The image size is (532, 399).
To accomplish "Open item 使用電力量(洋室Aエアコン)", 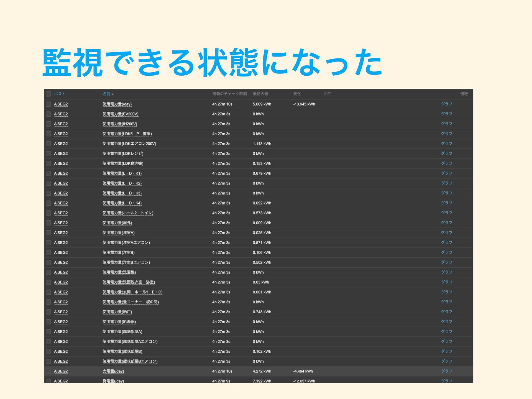I will 126,243.
